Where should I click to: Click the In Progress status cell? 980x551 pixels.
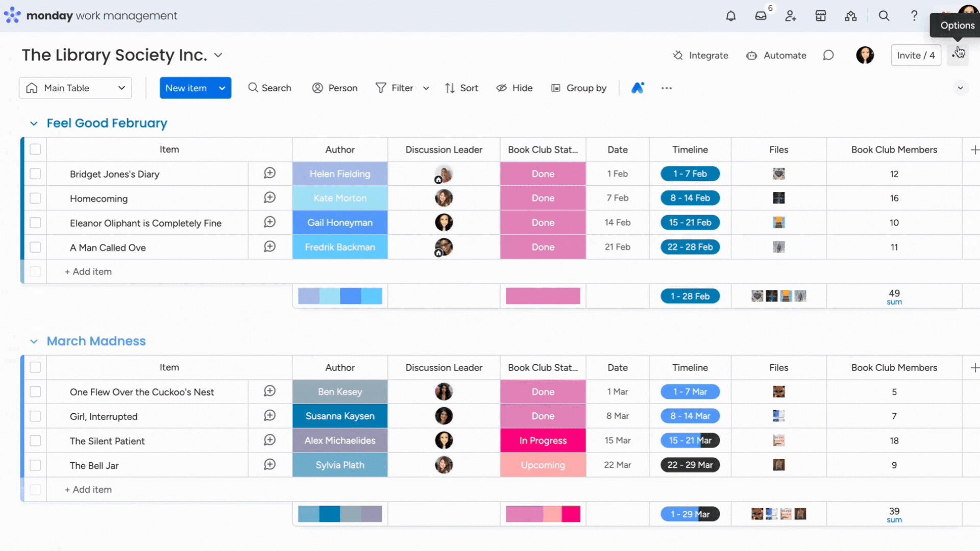tap(543, 441)
